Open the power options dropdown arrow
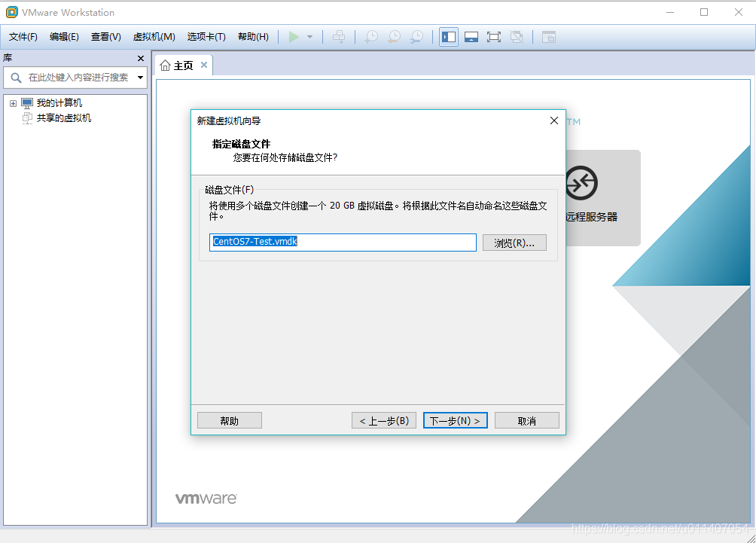This screenshot has width=756, height=543. pyautogui.click(x=309, y=37)
